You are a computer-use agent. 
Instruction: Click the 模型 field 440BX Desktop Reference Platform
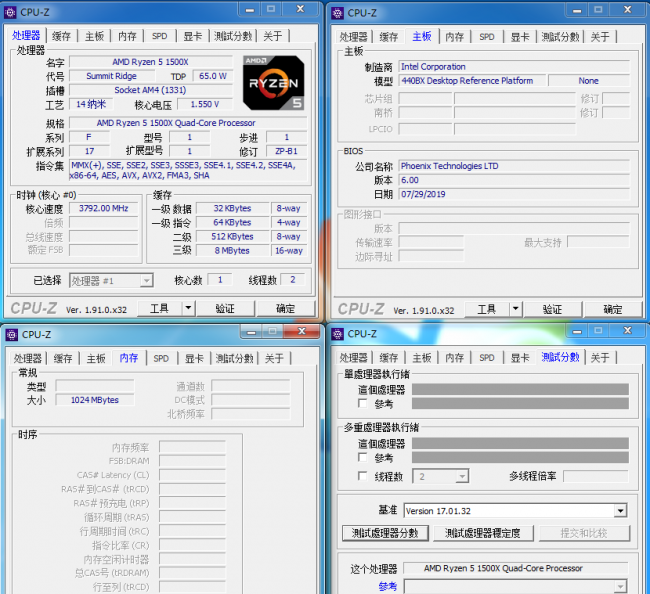[472, 81]
